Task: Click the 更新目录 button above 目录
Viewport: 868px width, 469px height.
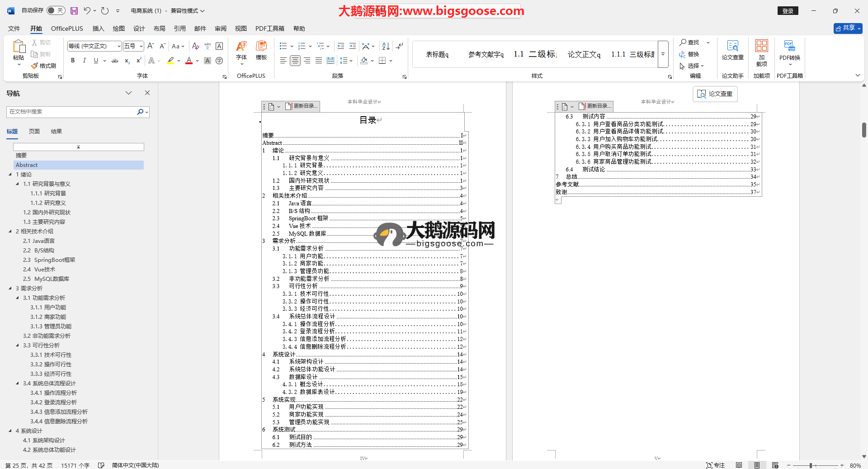Action: pos(303,106)
